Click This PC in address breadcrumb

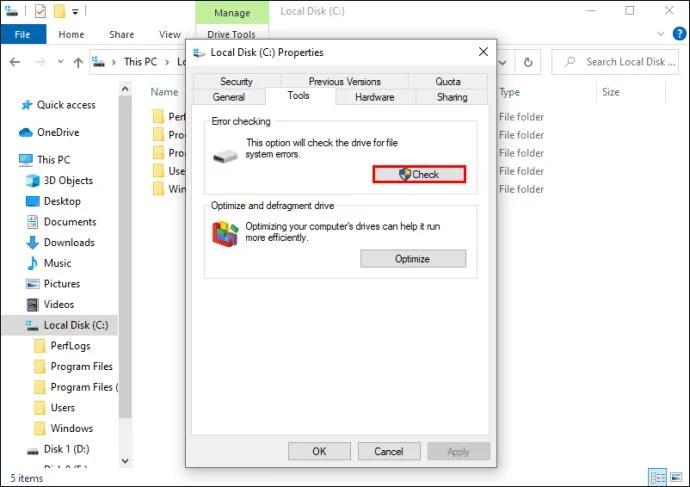140,62
